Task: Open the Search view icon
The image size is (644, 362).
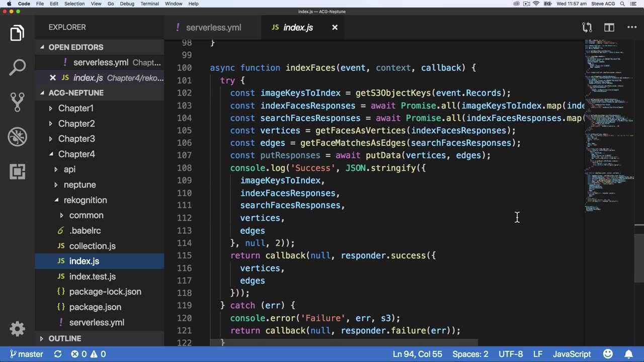Action: pos(17,67)
